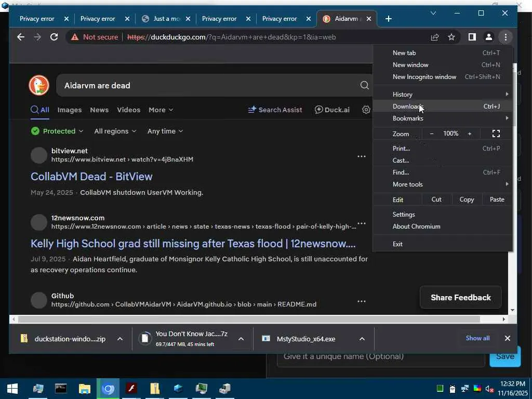Click the Copy button in Edit row
Viewport: 532px width, 399px height.
[x=467, y=199]
